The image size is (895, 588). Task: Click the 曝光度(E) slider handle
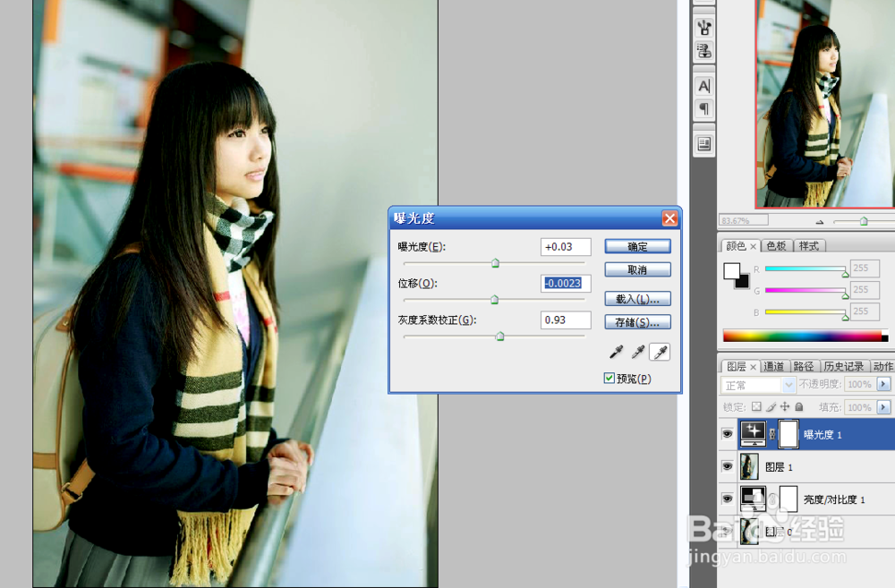tap(496, 263)
